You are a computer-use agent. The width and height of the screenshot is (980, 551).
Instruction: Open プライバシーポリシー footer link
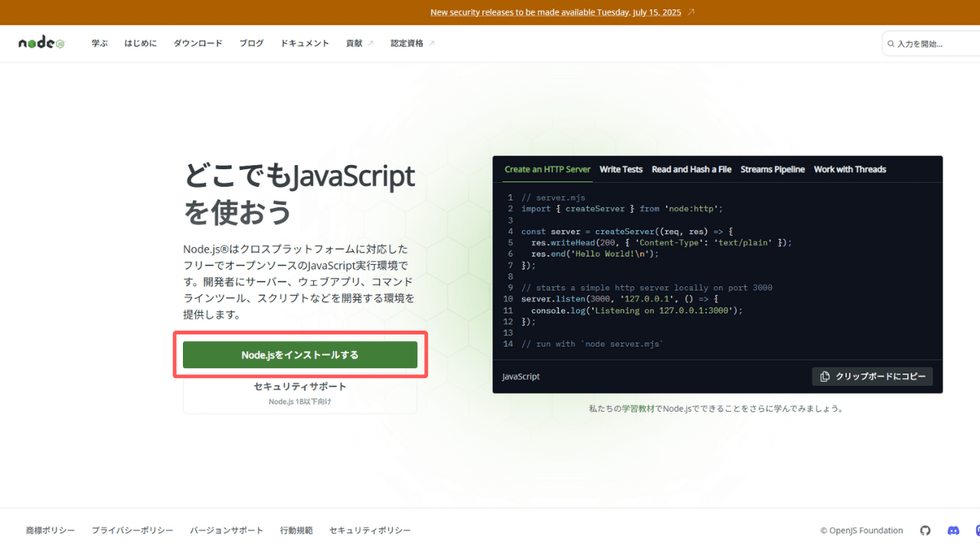(x=132, y=530)
